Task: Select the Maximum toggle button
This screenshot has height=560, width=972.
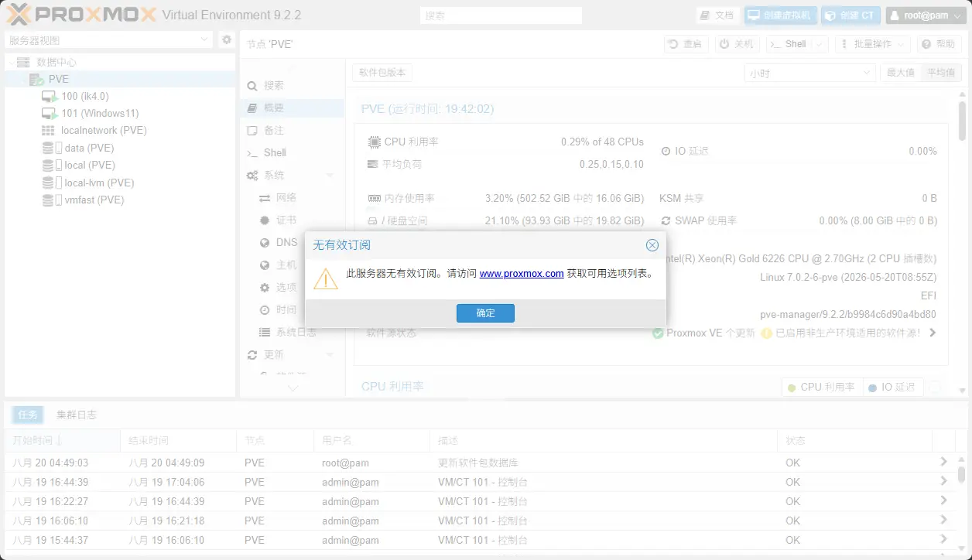Action: (901, 73)
